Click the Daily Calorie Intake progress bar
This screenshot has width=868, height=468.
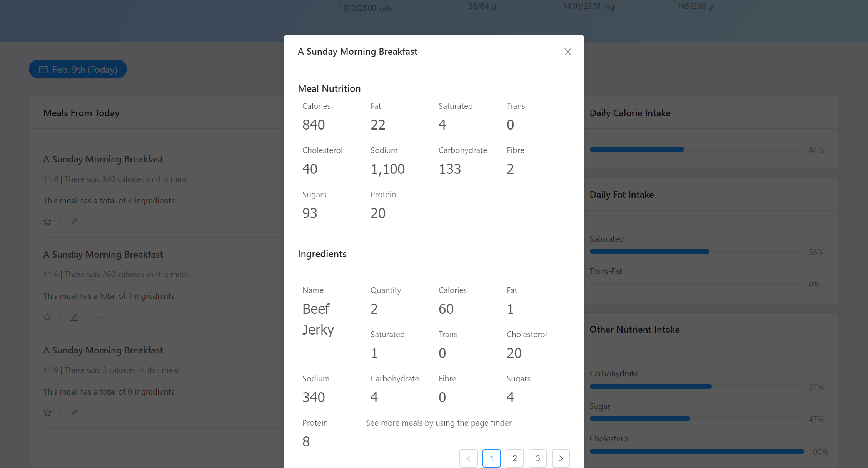click(x=696, y=149)
